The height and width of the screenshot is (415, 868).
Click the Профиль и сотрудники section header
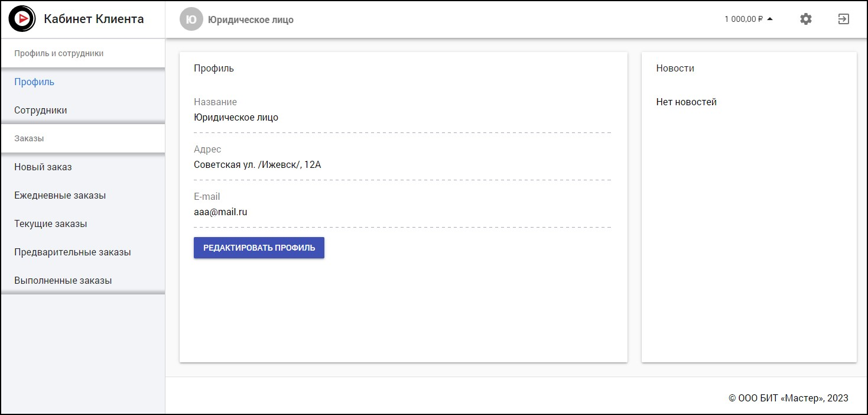coord(58,53)
